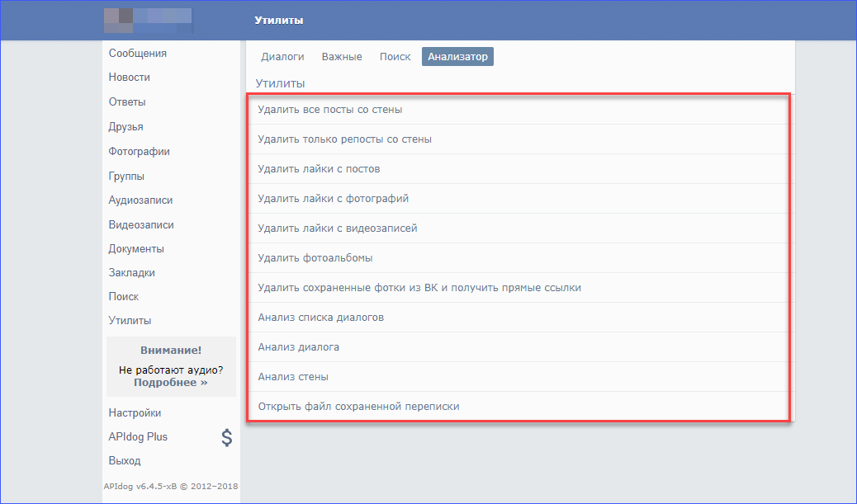Go to Друзья in sidebar
Viewport: 857px width, 504px height.
(125, 127)
